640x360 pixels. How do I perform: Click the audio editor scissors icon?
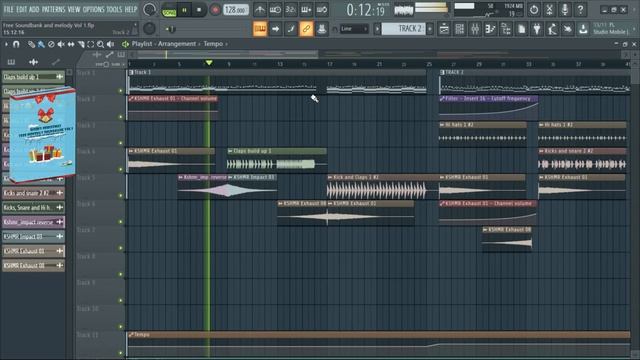(x=549, y=10)
